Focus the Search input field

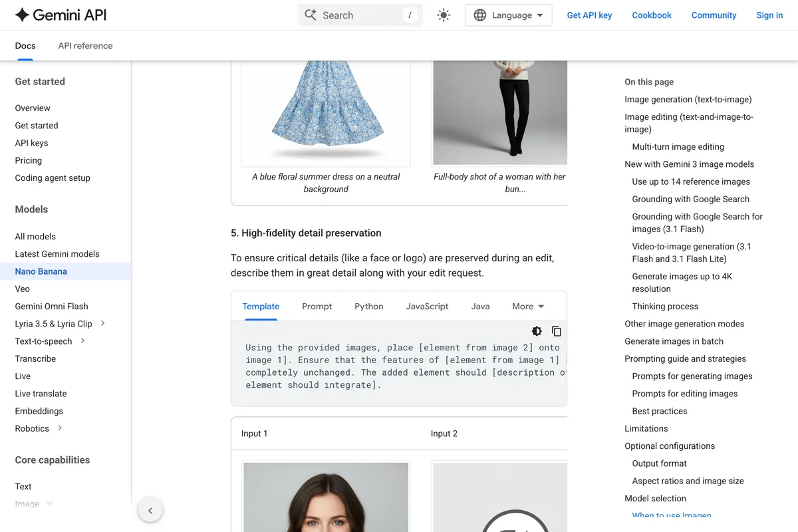[x=360, y=15]
